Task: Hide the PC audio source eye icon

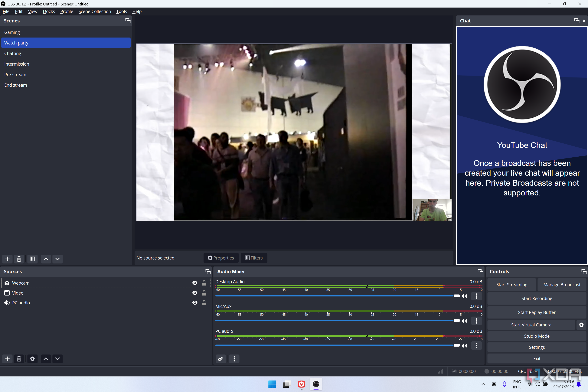Action: click(x=195, y=302)
